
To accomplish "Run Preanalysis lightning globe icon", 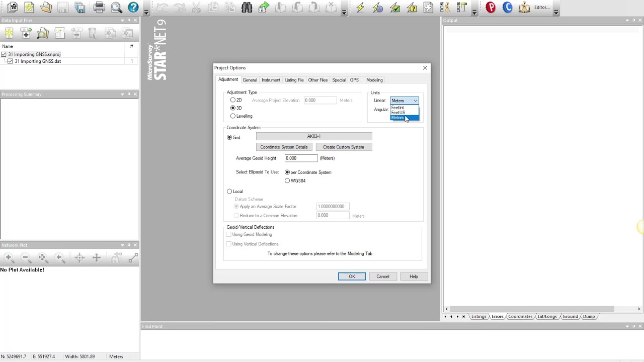I will (378, 8).
